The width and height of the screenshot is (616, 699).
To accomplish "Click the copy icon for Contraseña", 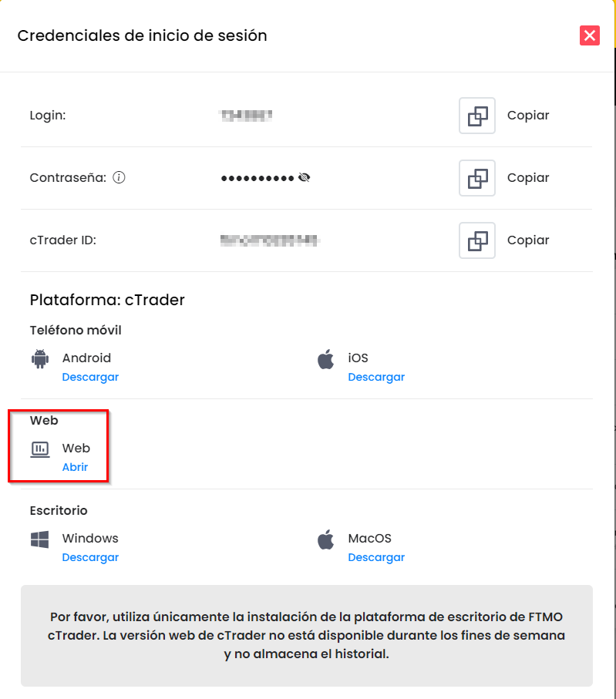I will pos(477,178).
